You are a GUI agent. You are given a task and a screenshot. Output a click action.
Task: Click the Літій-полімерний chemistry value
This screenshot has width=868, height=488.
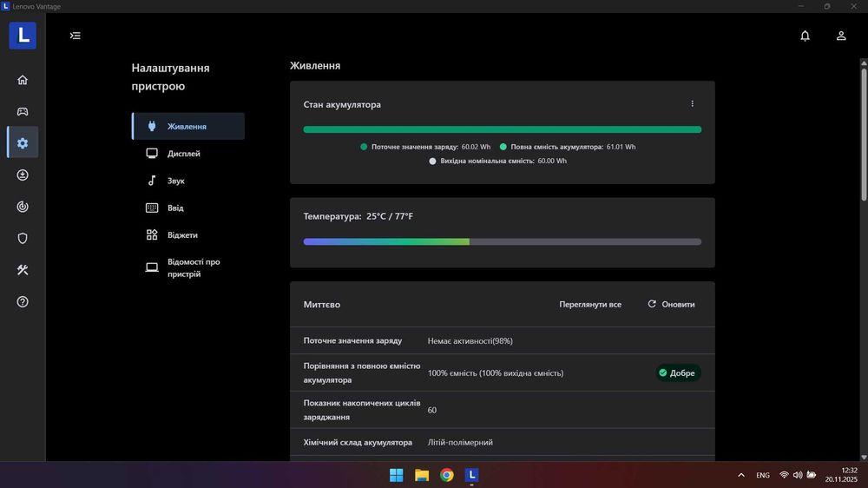(460, 442)
